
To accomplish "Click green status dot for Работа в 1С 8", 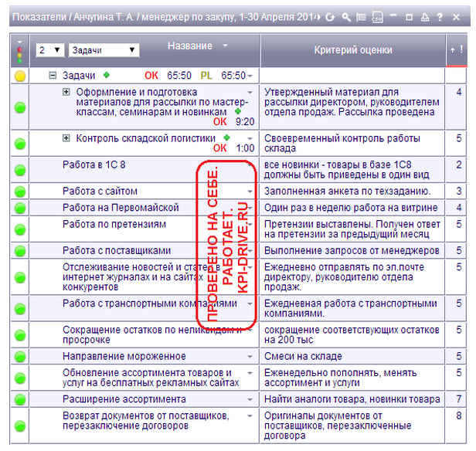I will [20, 170].
